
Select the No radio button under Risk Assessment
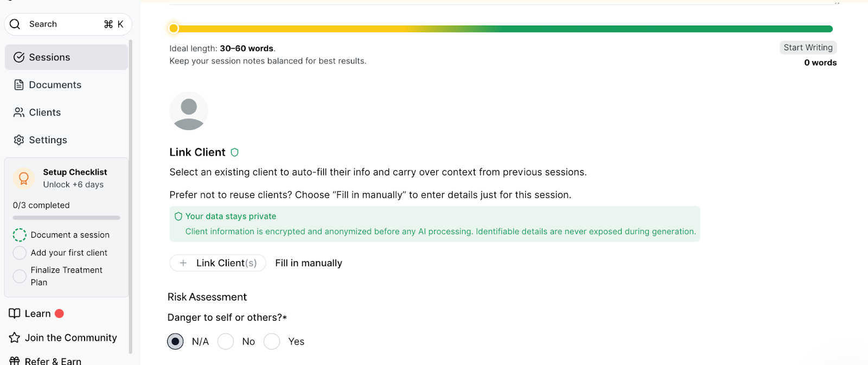(226, 341)
